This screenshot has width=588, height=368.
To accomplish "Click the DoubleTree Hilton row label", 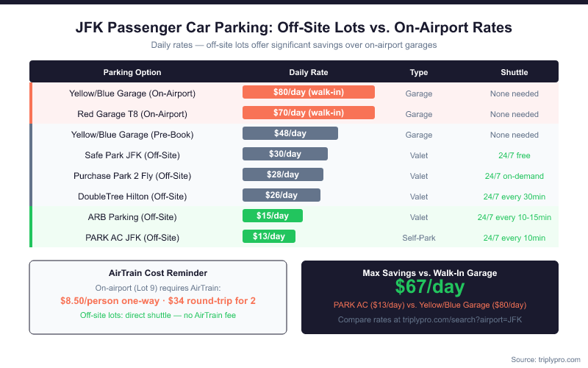I will pyautogui.click(x=132, y=197).
